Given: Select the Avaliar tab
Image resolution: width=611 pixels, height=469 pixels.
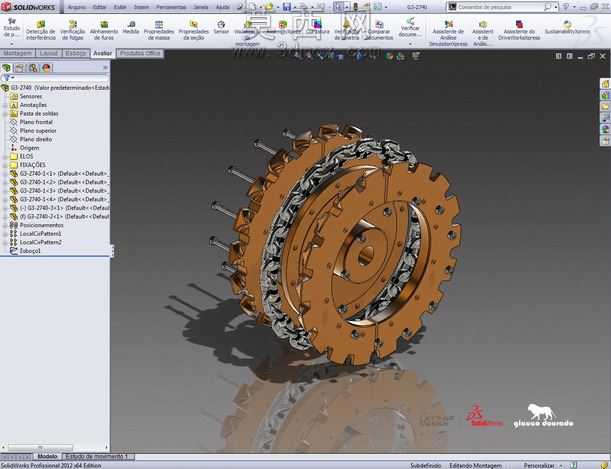Looking at the screenshot, I should click(102, 53).
